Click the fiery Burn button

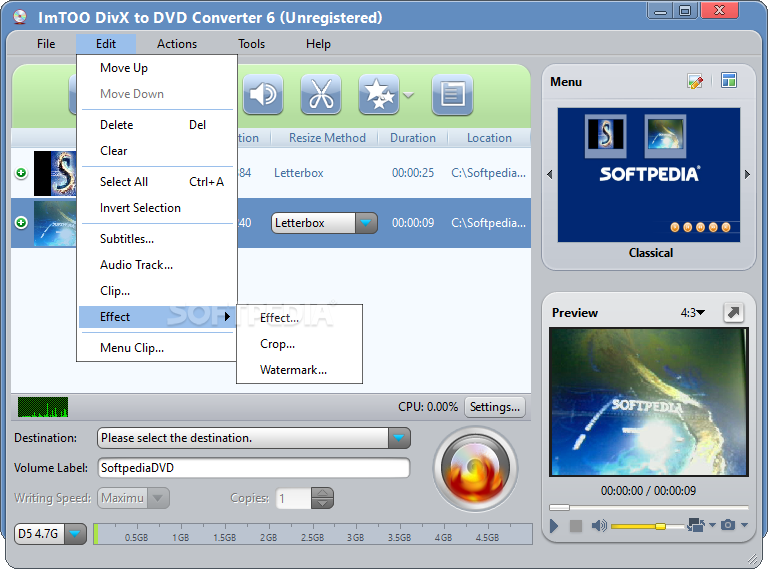[x=475, y=469]
